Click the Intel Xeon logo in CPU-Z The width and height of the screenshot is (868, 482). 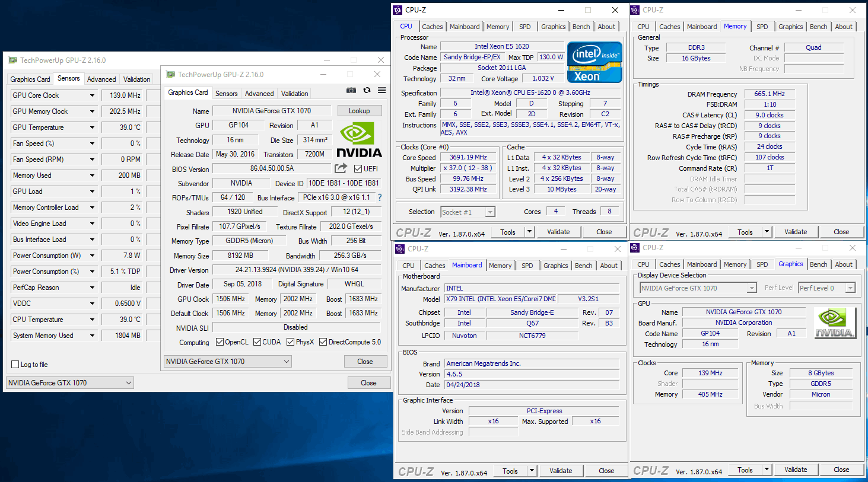(594, 62)
